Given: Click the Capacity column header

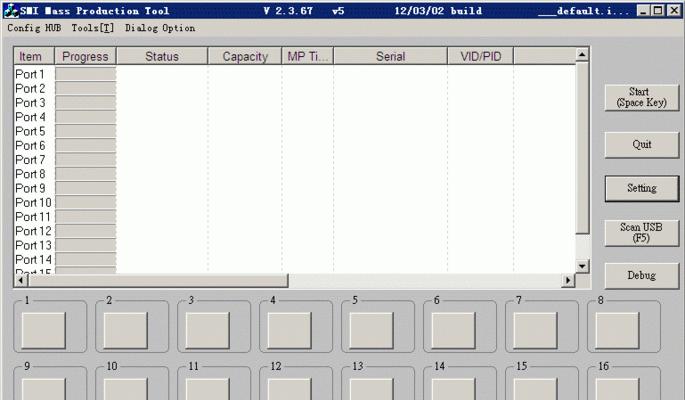Looking at the screenshot, I should tap(245, 56).
